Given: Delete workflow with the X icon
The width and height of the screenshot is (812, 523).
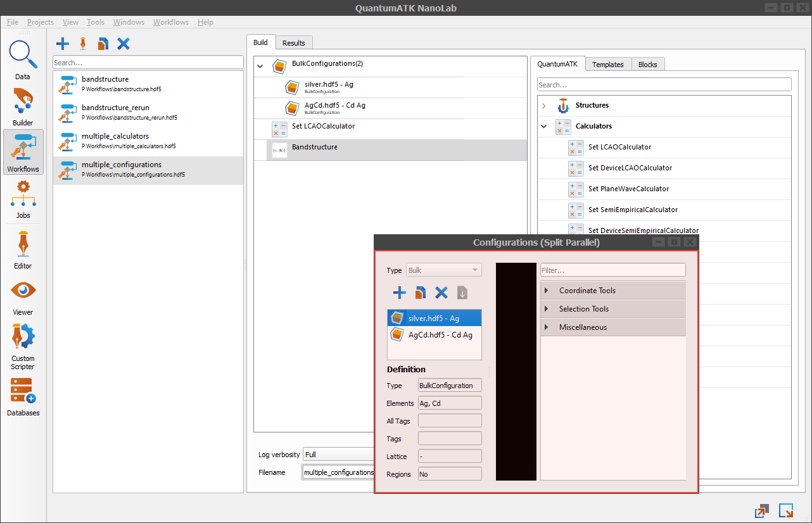Looking at the screenshot, I should [x=124, y=44].
